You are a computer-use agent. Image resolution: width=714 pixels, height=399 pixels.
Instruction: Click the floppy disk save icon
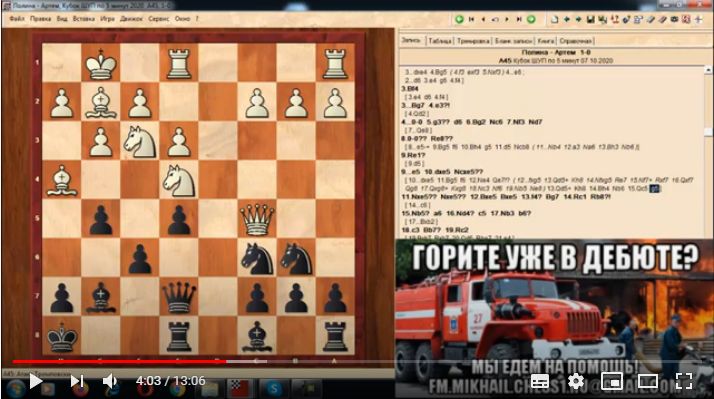pyautogui.click(x=590, y=19)
